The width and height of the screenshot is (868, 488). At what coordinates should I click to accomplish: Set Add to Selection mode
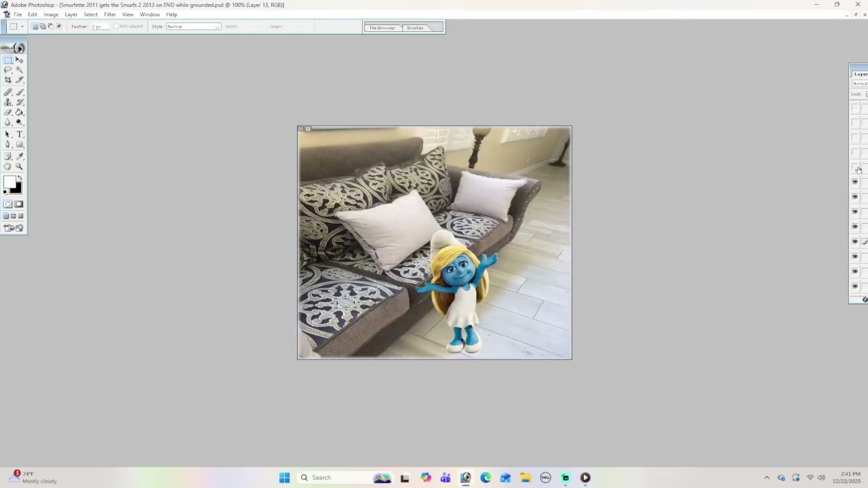point(43,26)
